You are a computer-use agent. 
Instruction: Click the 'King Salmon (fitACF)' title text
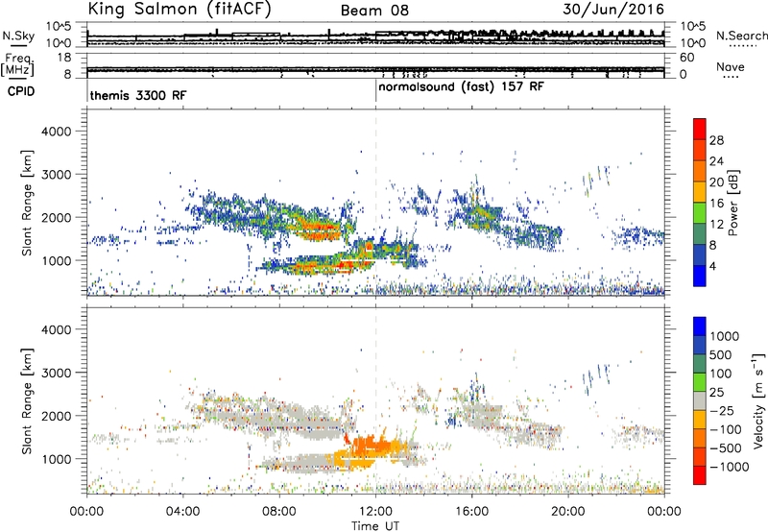[180, 9]
